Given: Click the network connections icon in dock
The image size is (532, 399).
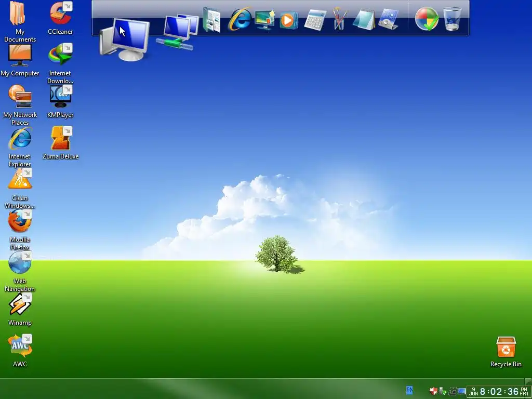Looking at the screenshot, I should click(x=178, y=32).
